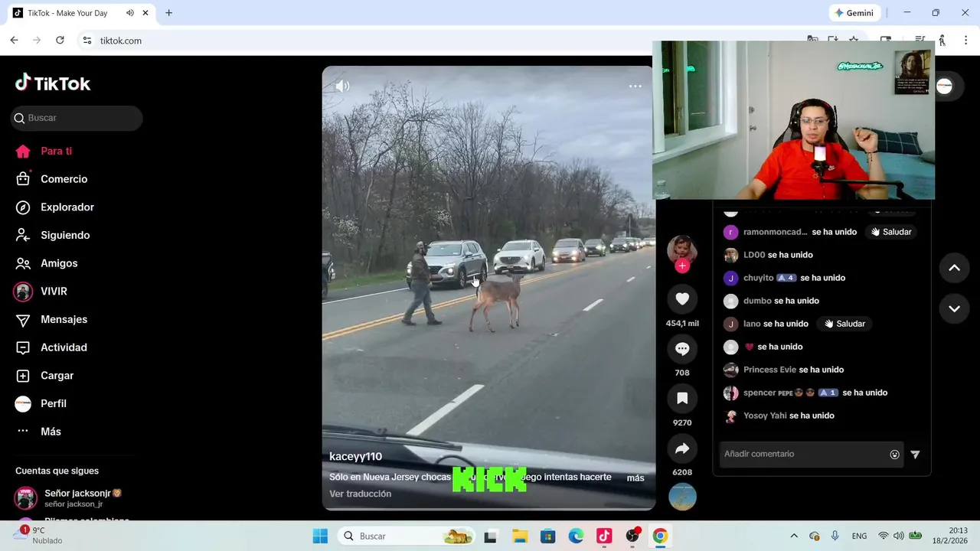The width and height of the screenshot is (980, 551).
Task: Click the Princess Evie username in chat
Action: click(769, 370)
